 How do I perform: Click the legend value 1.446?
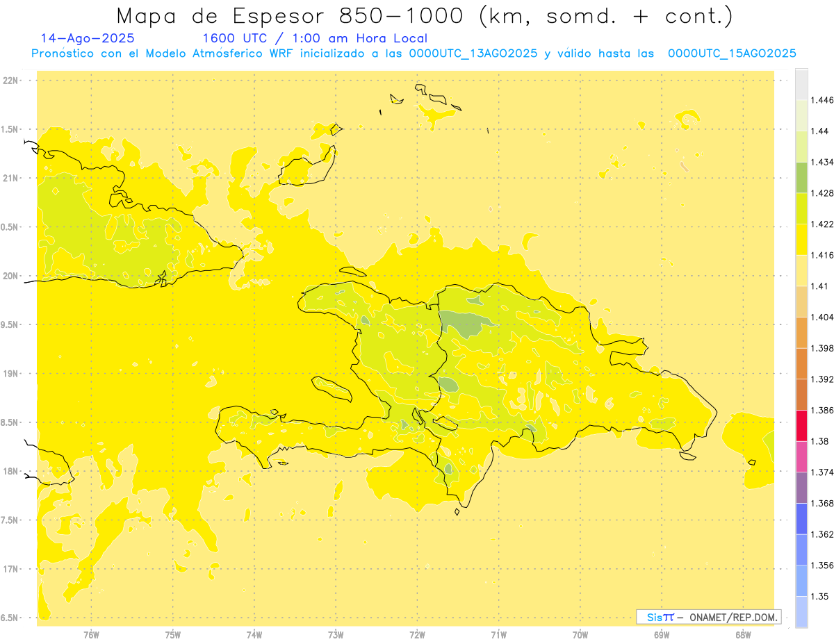[x=821, y=100]
